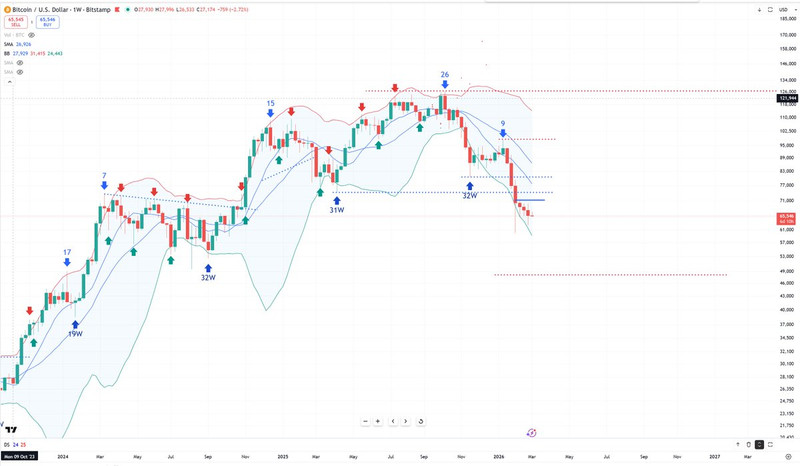This screenshot has height=466, width=800.
Task: Zoom in the chart with plus icon
Action: click(x=378, y=421)
